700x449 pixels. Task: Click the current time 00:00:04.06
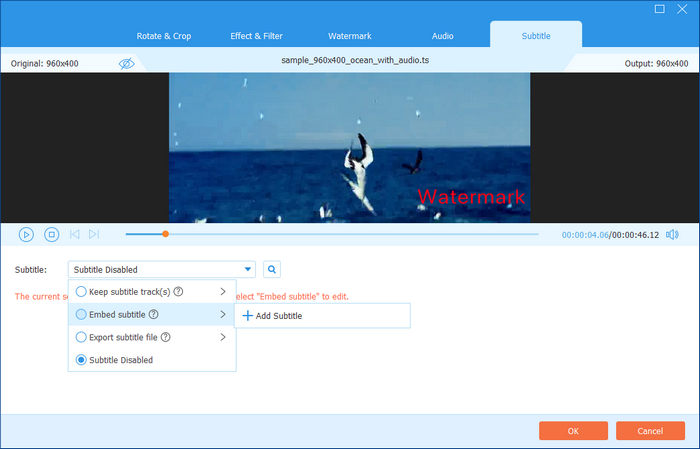(x=585, y=235)
